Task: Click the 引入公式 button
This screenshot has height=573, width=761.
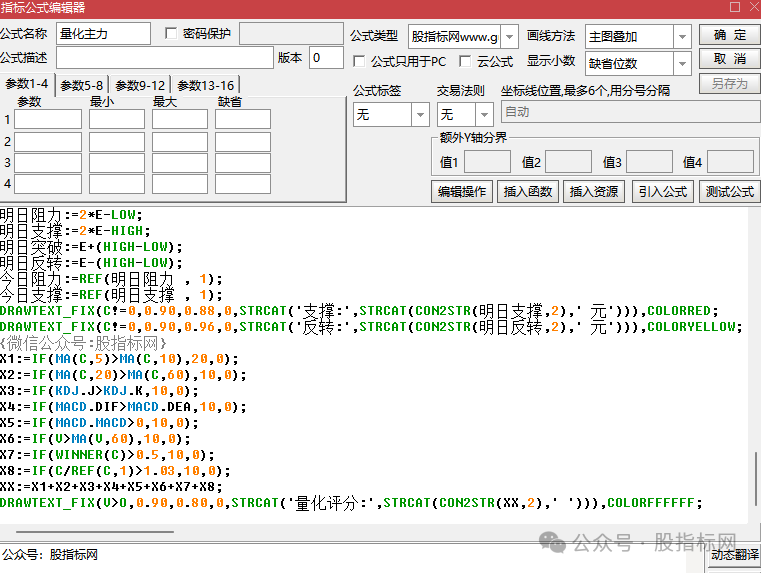Action: point(662,192)
